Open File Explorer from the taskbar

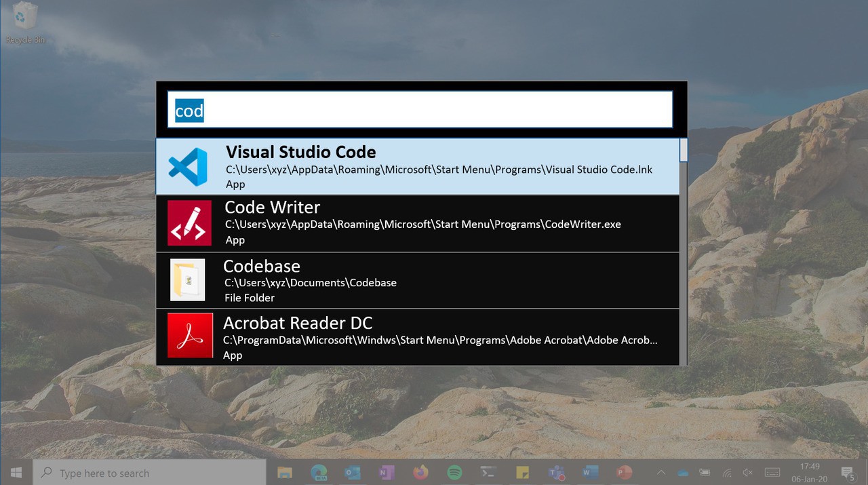tap(285, 472)
